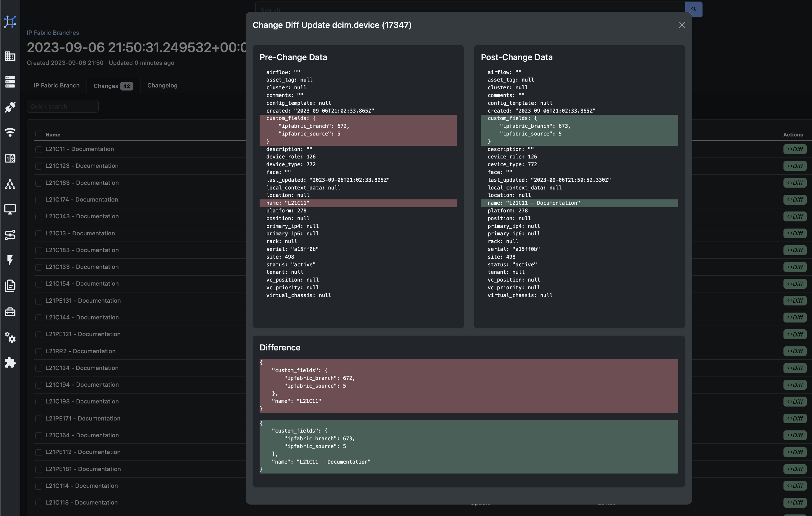Screen dimensions: 812x516
Task: Open the Power lightning bolt icon
Action: pos(10,260)
